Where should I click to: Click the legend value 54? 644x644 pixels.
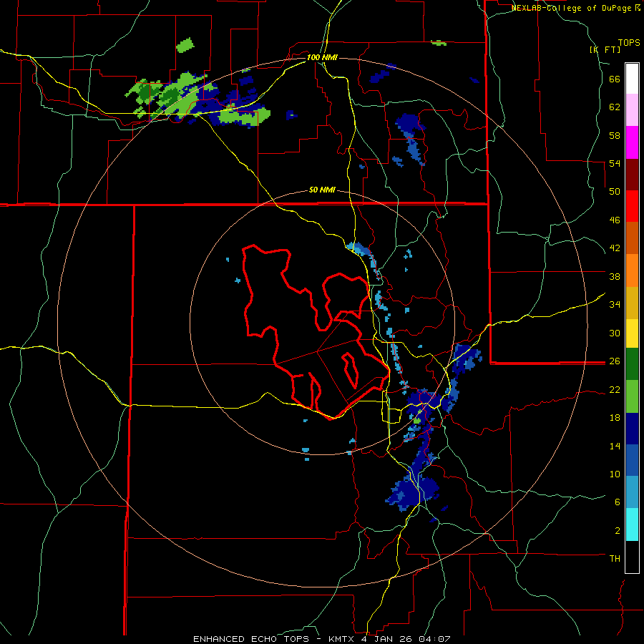click(615, 163)
